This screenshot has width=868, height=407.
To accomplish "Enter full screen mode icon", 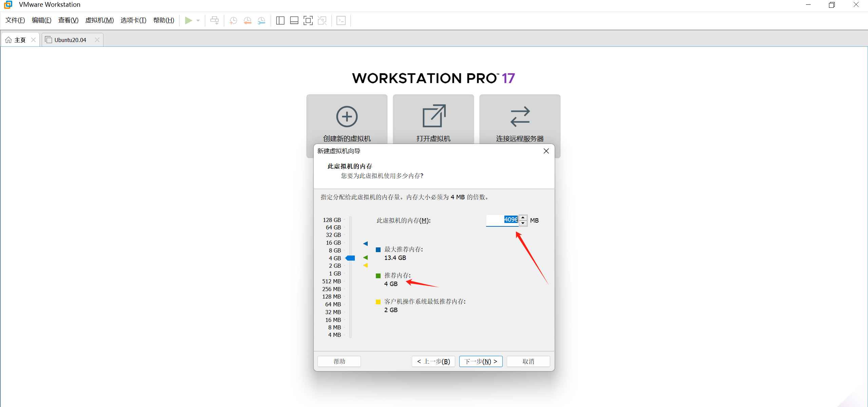I will [x=308, y=21].
